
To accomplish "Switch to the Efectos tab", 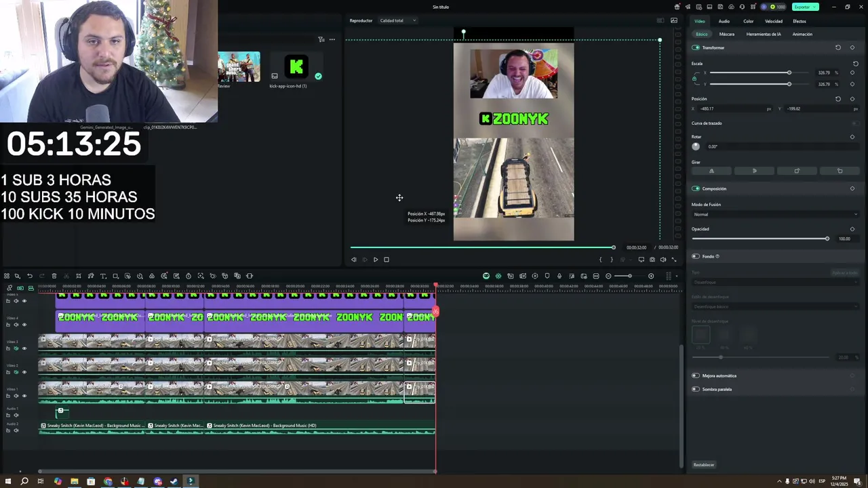I will click(800, 21).
